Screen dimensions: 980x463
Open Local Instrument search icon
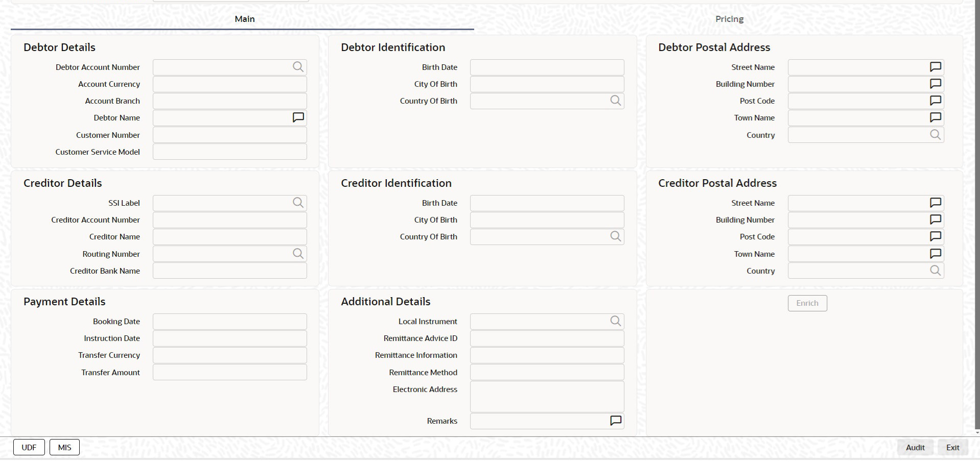point(616,321)
